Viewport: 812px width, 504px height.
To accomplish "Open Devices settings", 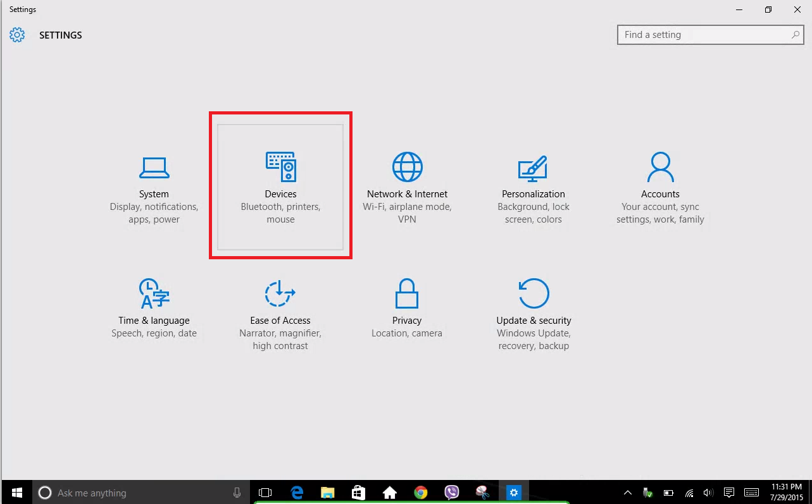I will [280, 185].
